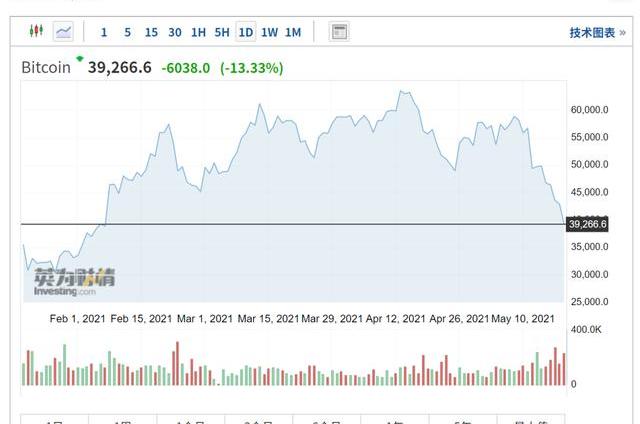This screenshot has height=424, width=640.
Task: Click the panel layout icon in toolbar
Action: pos(339,32)
